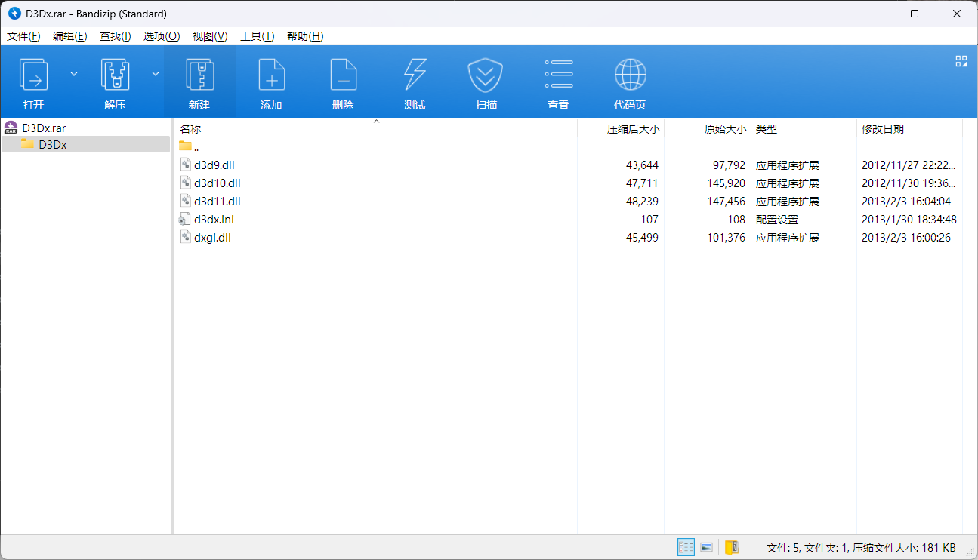This screenshot has height=560, width=978.
Task: Click the archive folder icon in the status bar
Action: (732, 547)
